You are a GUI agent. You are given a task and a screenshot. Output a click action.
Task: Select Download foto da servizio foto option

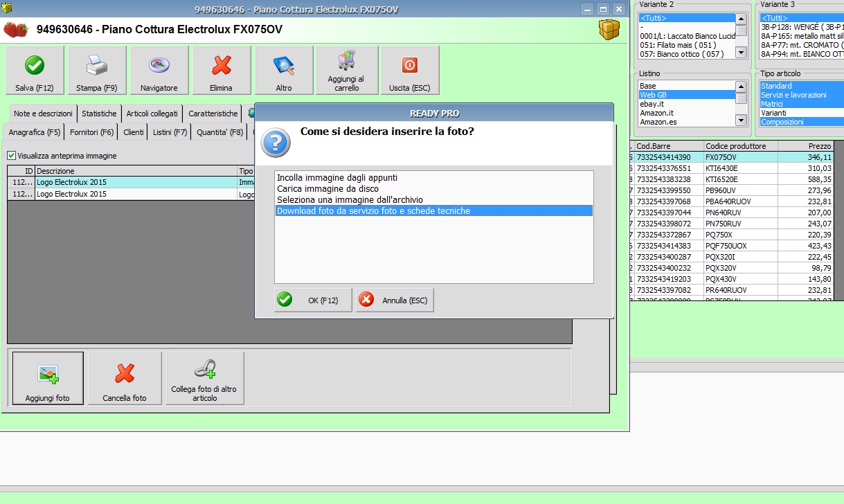(x=433, y=210)
